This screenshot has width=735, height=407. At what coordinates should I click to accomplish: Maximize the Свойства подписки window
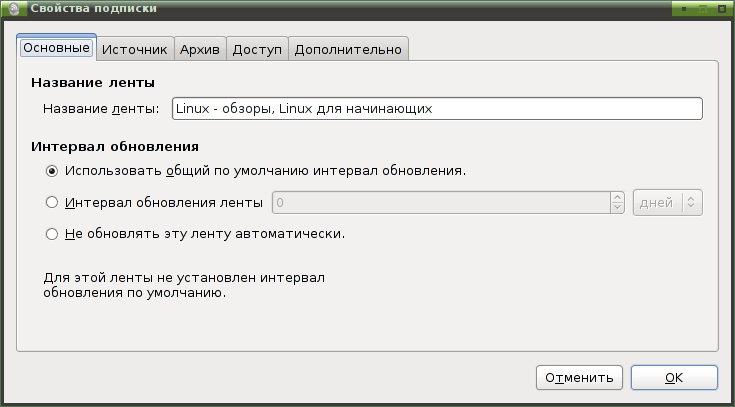tap(703, 9)
